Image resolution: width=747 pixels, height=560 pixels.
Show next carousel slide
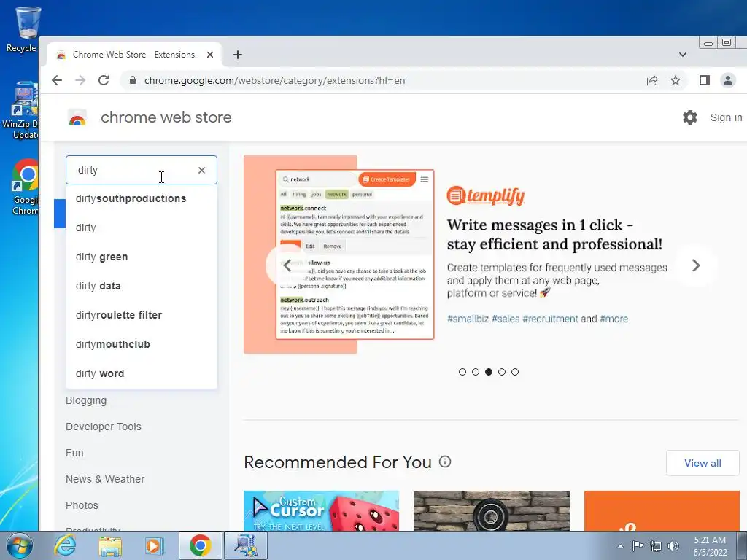(x=696, y=265)
